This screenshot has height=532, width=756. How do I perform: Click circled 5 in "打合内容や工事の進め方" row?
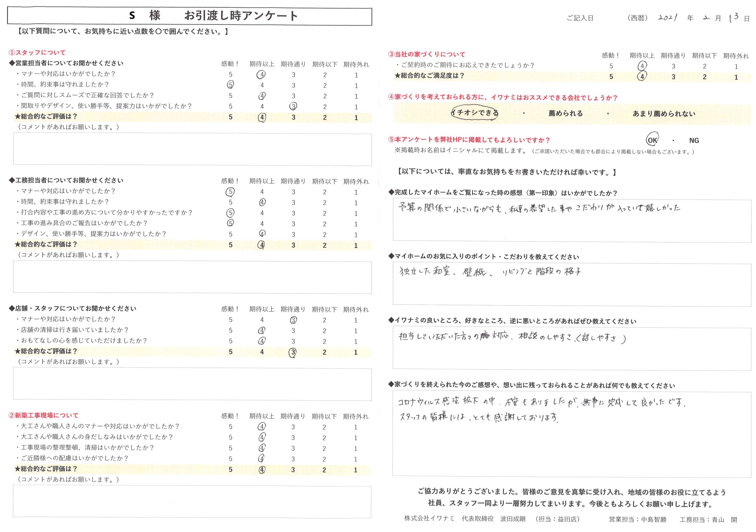click(x=230, y=213)
